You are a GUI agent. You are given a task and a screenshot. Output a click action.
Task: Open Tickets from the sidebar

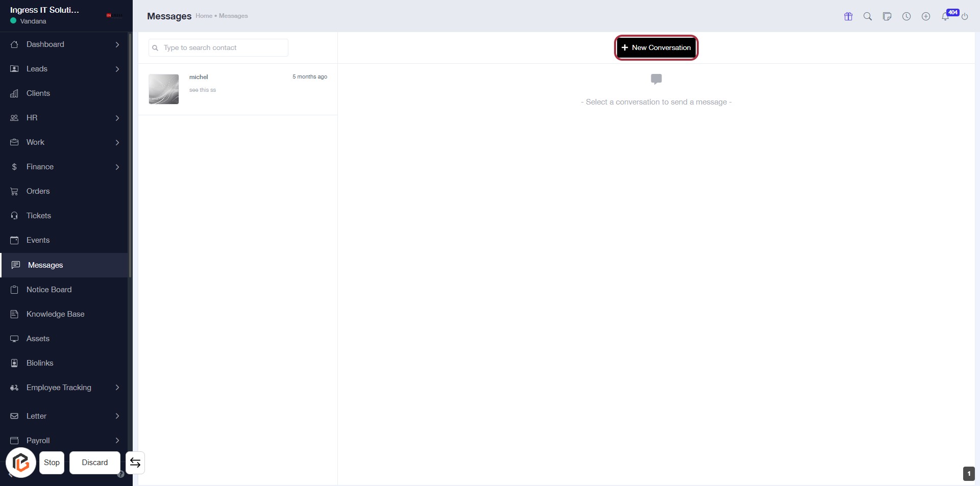coord(39,216)
